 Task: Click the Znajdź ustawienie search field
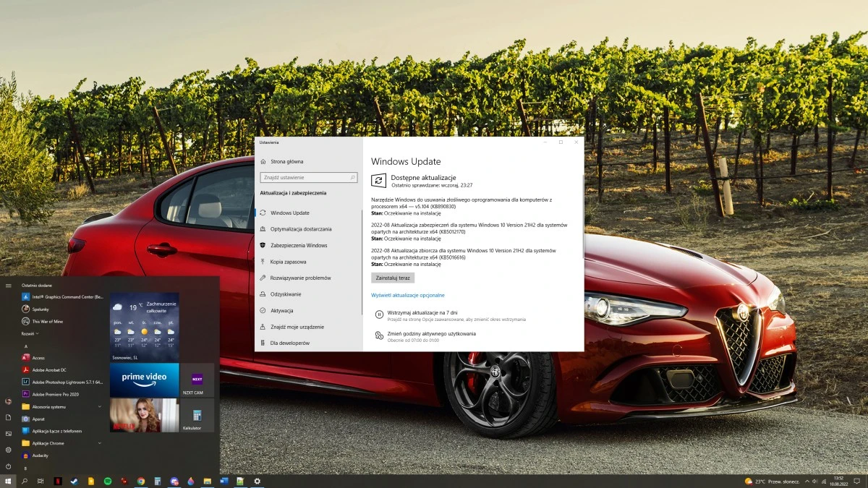coord(308,177)
